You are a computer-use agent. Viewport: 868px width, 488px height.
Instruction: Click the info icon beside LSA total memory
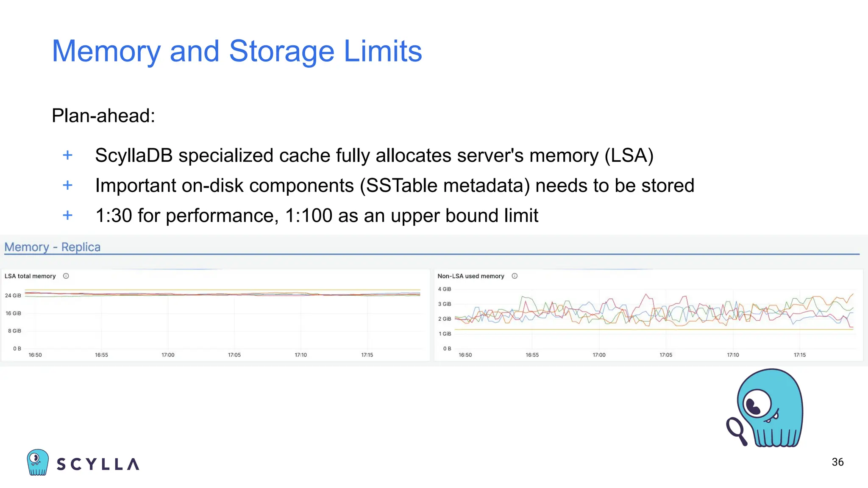click(x=66, y=276)
